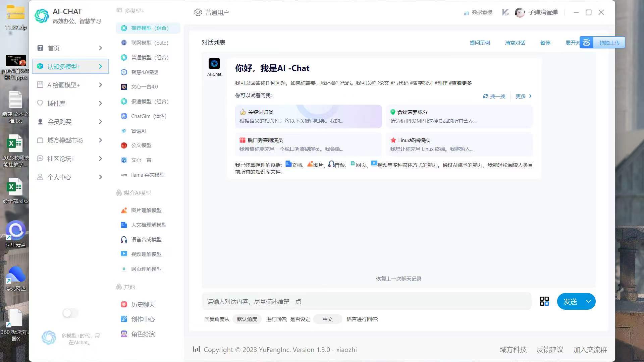Image resolution: width=644 pixels, height=362 pixels.
Task: Expand the 发送 button dropdown arrow
Action: [x=588, y=301]
